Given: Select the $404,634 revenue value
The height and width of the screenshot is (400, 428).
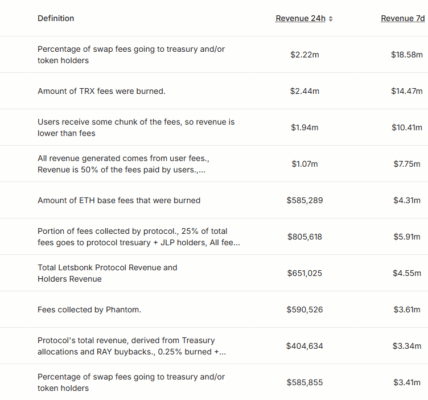Looking at the screenshot, I should click(x=305, y=346).
